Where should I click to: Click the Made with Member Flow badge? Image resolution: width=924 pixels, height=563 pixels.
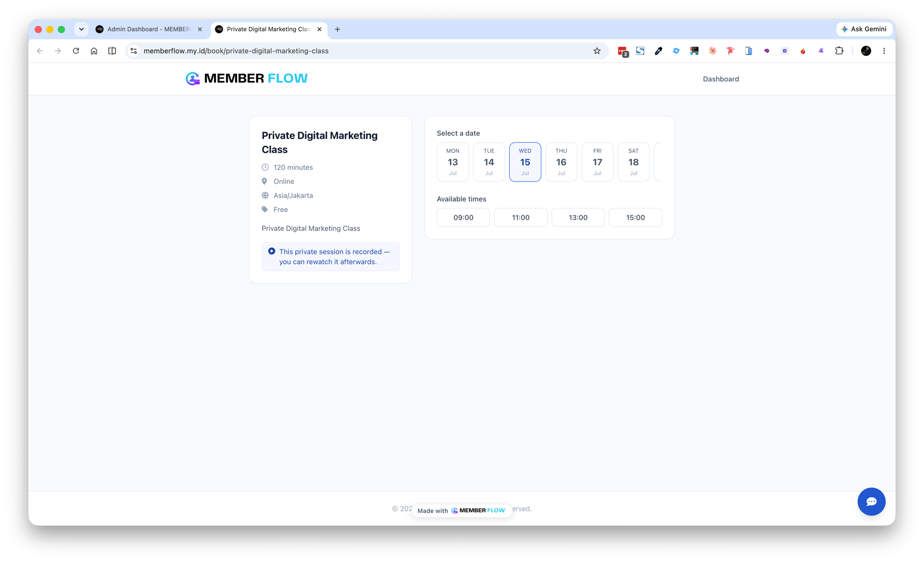[x=461, y=510]
